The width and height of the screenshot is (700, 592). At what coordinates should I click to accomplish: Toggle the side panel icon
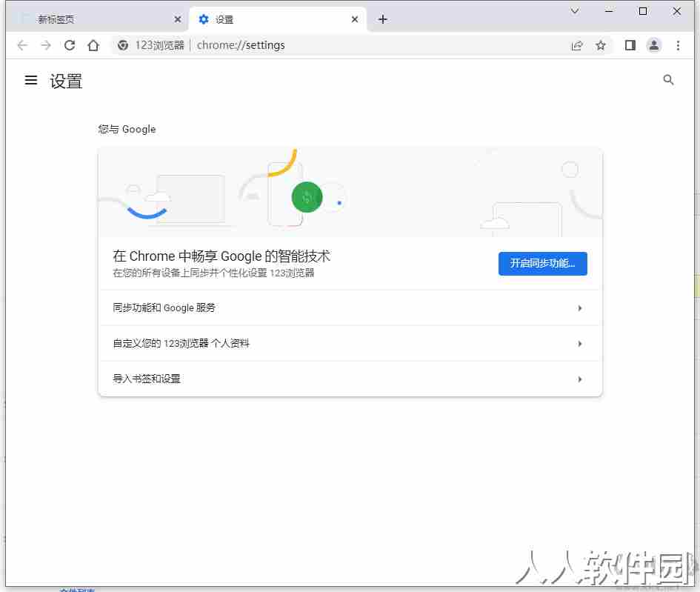coord(630,45)
